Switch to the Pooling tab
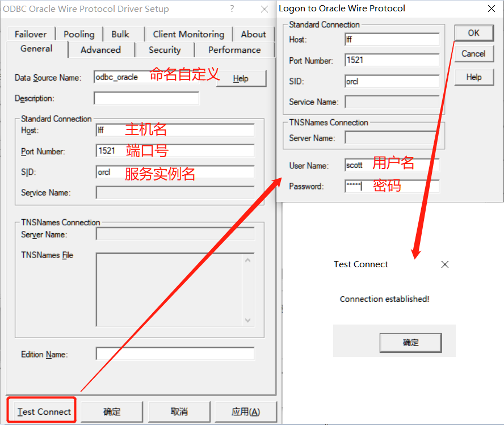 (x=79, y=34)
